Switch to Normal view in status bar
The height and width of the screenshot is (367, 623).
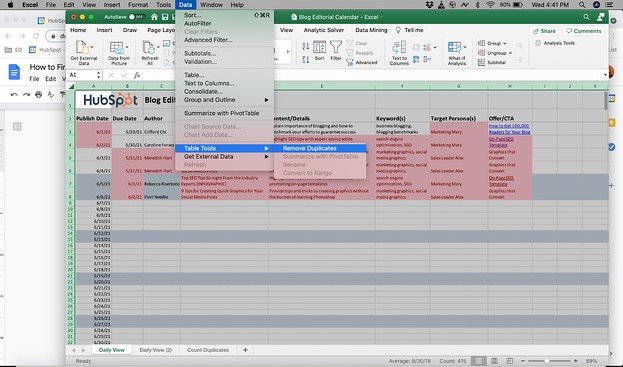point(479,361)
